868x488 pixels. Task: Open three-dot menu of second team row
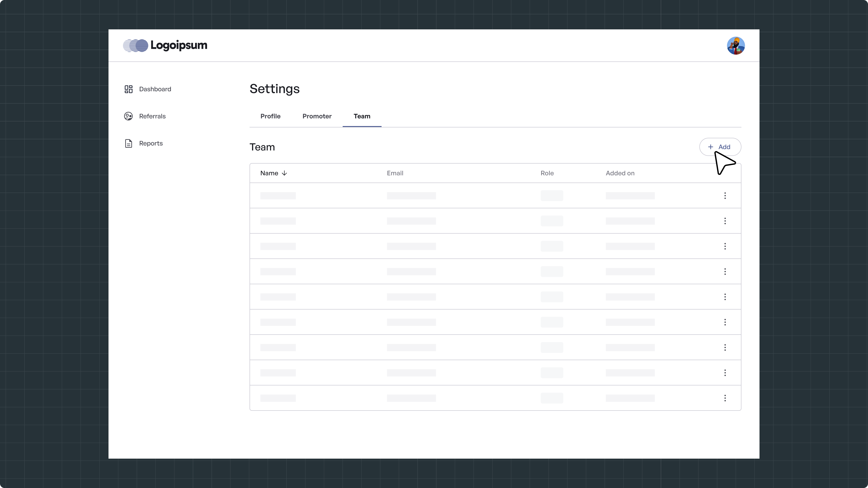pyautogui.click(x=725, y=221)
